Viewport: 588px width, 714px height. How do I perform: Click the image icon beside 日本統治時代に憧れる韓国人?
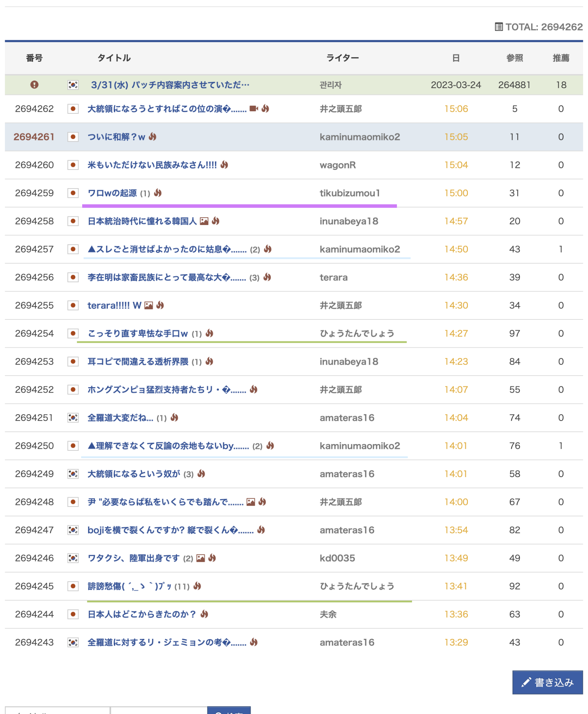coord(204,221)
